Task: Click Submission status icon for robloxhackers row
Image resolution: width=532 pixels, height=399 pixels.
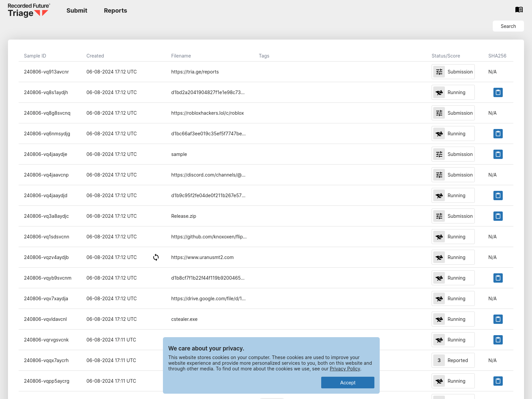Action: (439, 113)
